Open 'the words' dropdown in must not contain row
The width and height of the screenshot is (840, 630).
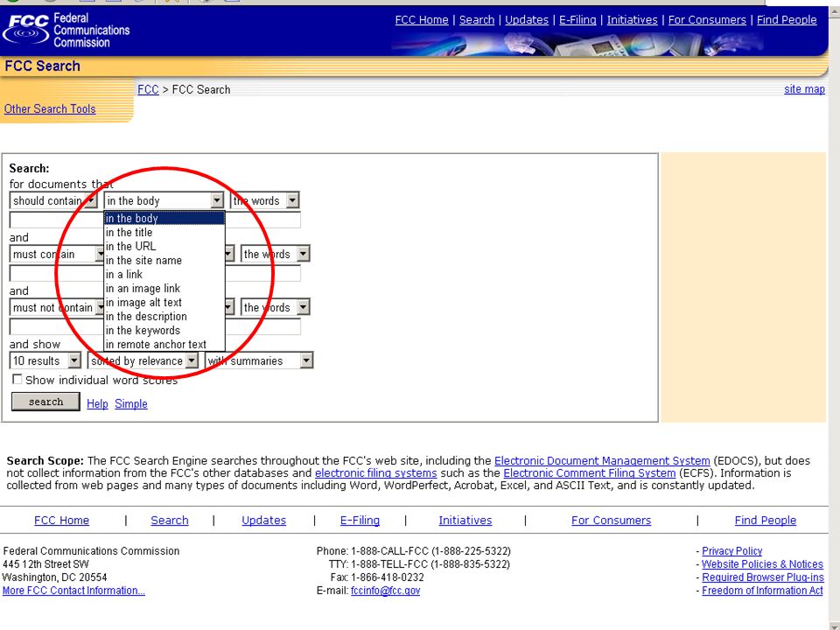[x=276, y=307]
